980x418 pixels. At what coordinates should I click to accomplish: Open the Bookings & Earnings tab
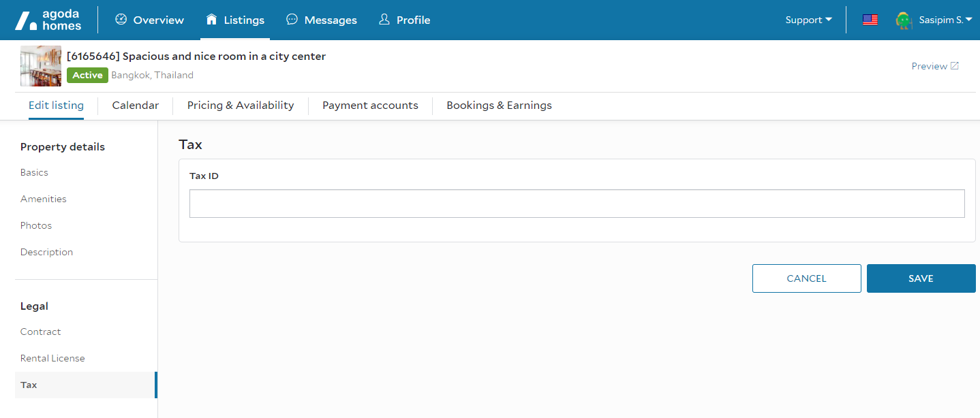tap(499, 106)
